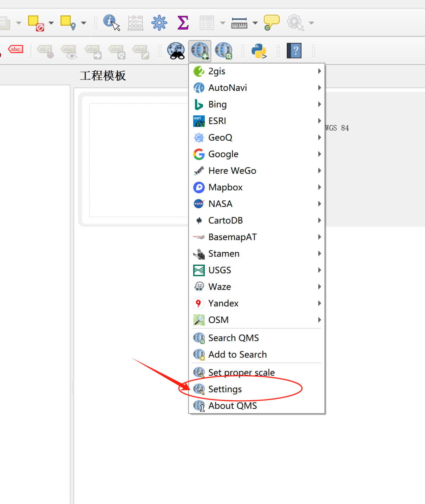Open the Stamen menu entry
This screenshot has width=425, height=504.
coord(257,253)
